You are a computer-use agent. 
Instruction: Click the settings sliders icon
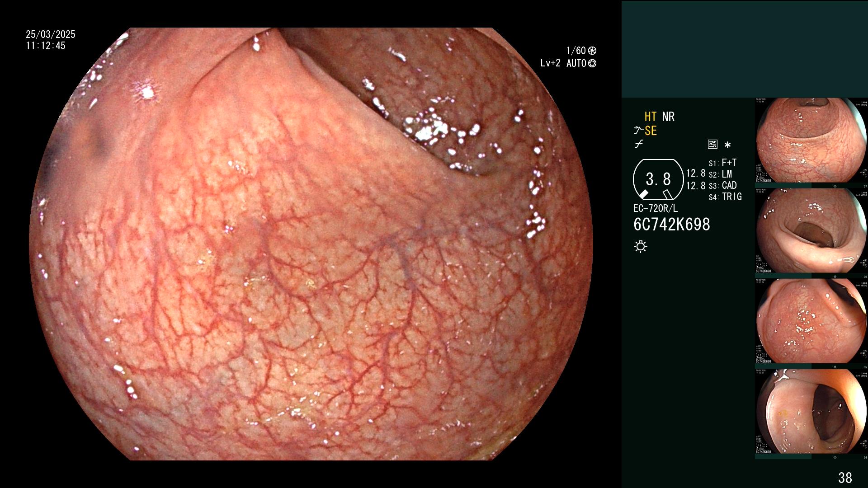click(712, 145)
